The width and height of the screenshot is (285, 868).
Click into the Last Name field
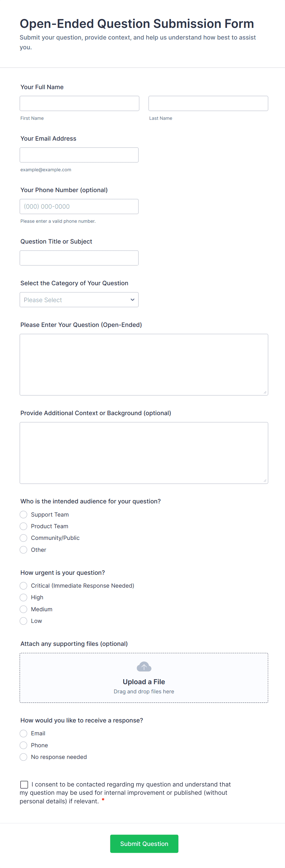[x=208, y=103]
